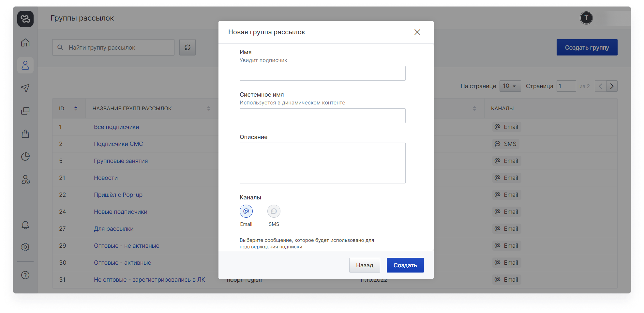Viewport: 644px width, 313px height.
Task: Click Email tag in Для рассылки row
Action: point(507,229)
